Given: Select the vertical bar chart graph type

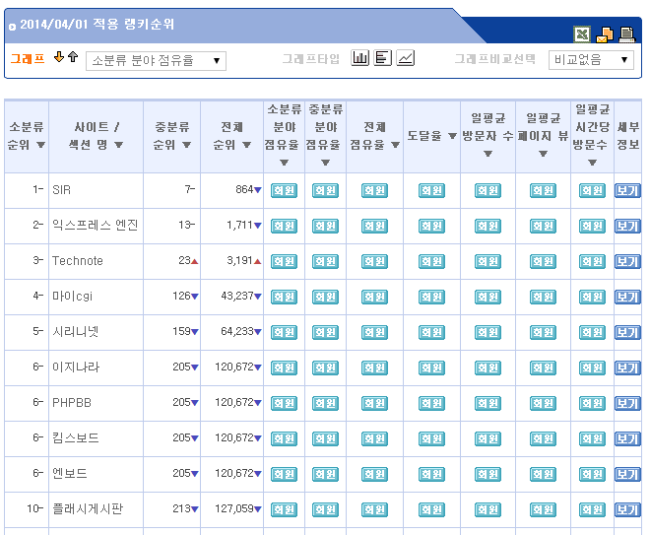Looking at the screenshot, I should (x=361, y=59).
